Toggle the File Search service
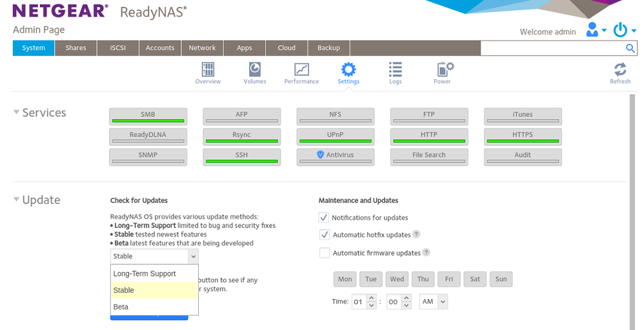The width and height of the screenshot is (644, 330). 428,157
